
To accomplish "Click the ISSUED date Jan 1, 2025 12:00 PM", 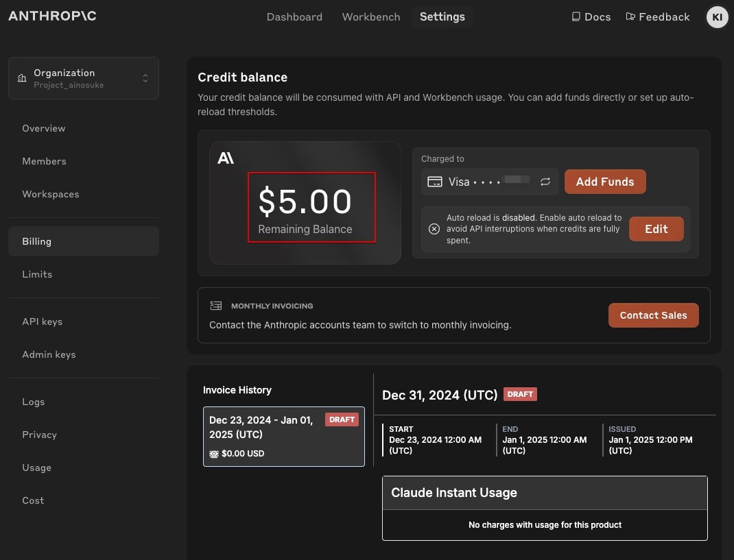I will click(x=650, y=445).
